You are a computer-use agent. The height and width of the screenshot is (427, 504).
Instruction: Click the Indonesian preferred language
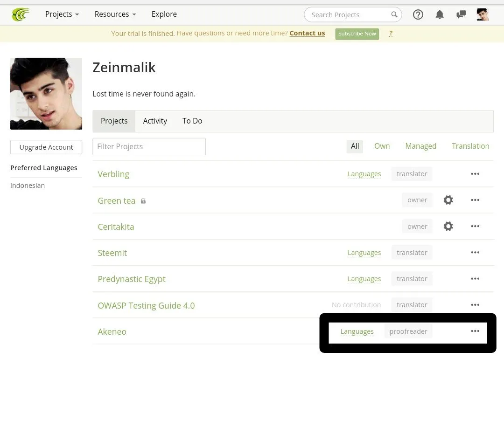[28, 186]
